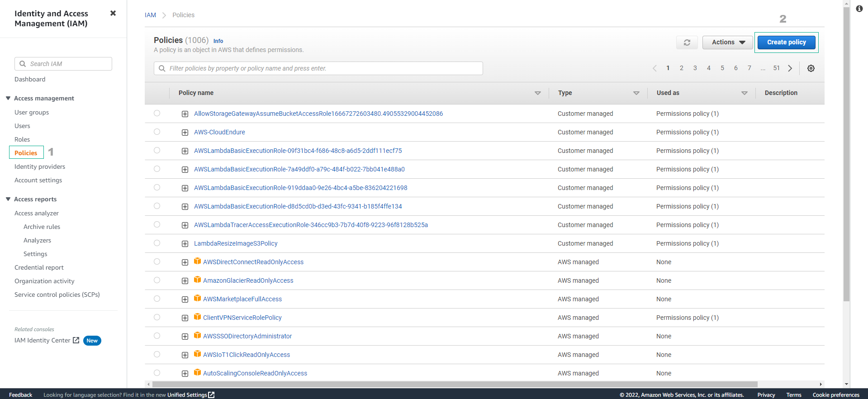Open the AWSLambdaBasicExecutionRole-d8d5cd0b policy link
868x399 pixels.
coord(298,206)
